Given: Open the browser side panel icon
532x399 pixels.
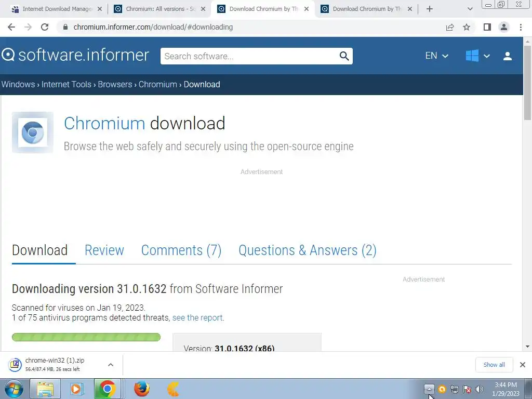Looking at the screenshot, I should tap(487, 27).
